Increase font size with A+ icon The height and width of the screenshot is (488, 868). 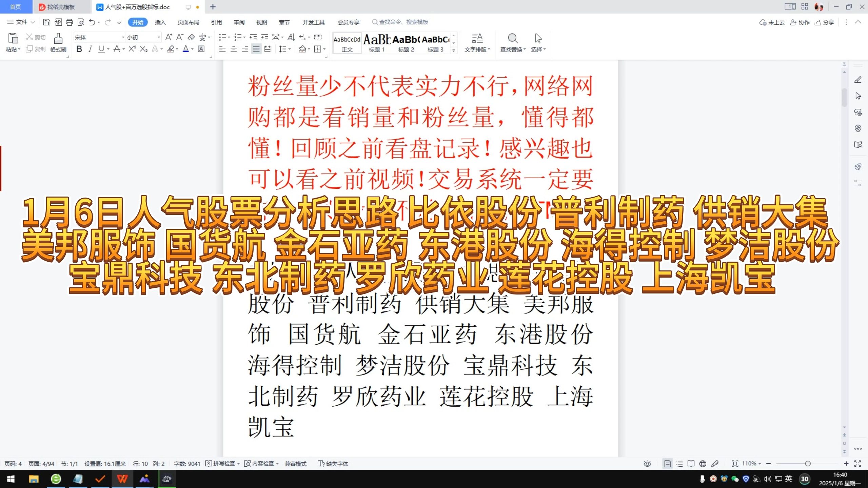pos(169,37)
